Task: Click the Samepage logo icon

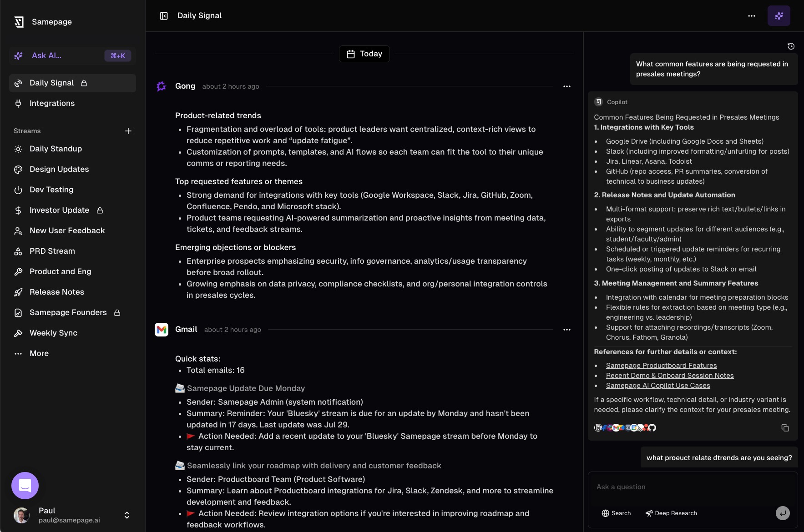Action: (19, 22)
